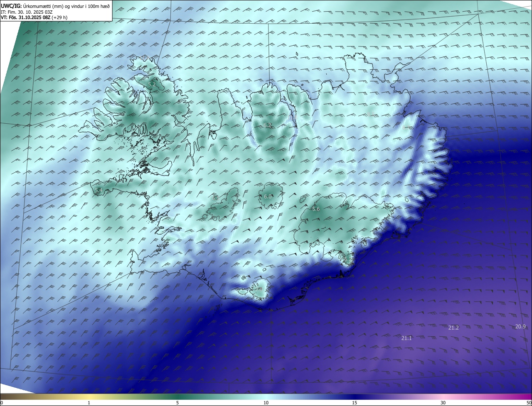Click the 6.2 value label on the map
The width and height of the screenshot is (532, 406).
coord(268,125)
